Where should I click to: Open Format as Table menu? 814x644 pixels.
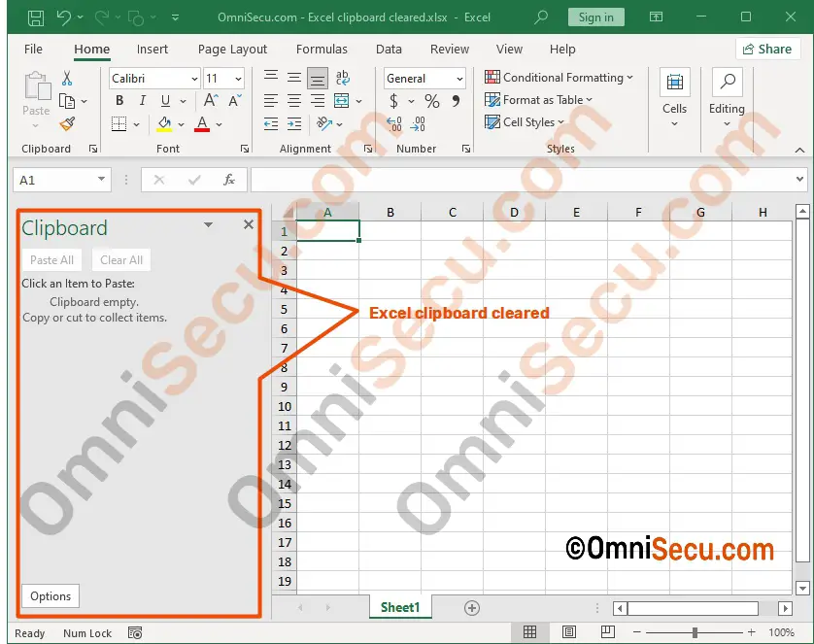(538, 100)
